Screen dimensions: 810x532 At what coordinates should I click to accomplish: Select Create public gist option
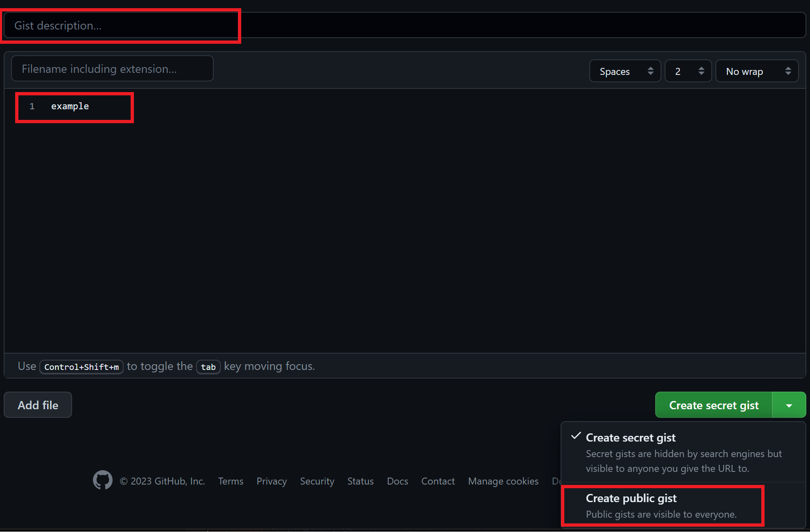click(x=661, y=506)
